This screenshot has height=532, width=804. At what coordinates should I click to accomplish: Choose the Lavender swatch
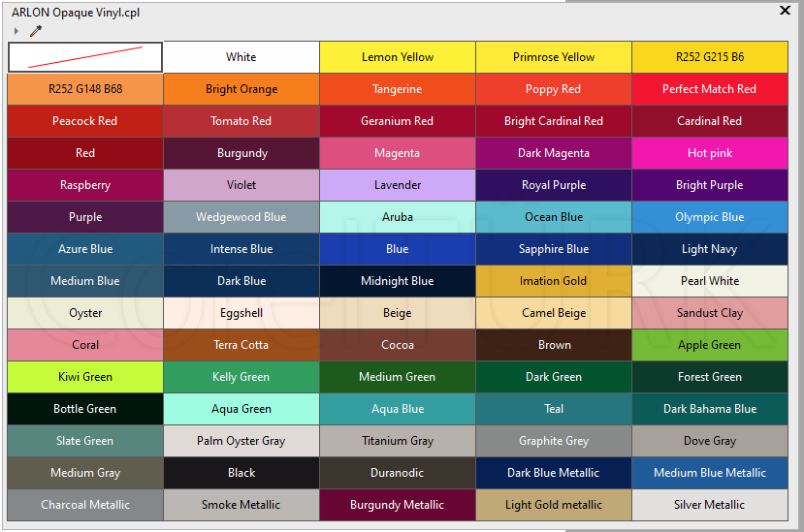pos(398,185)
